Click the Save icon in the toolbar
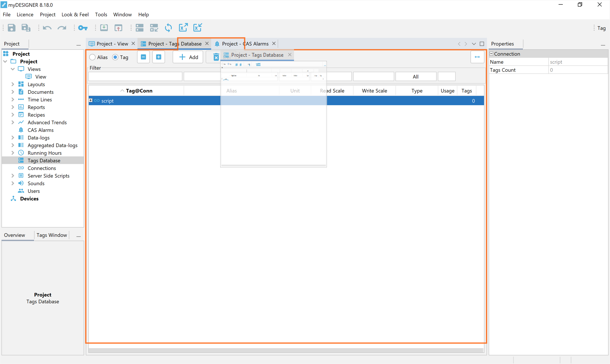Screen dimensions: 610x364 11,28
